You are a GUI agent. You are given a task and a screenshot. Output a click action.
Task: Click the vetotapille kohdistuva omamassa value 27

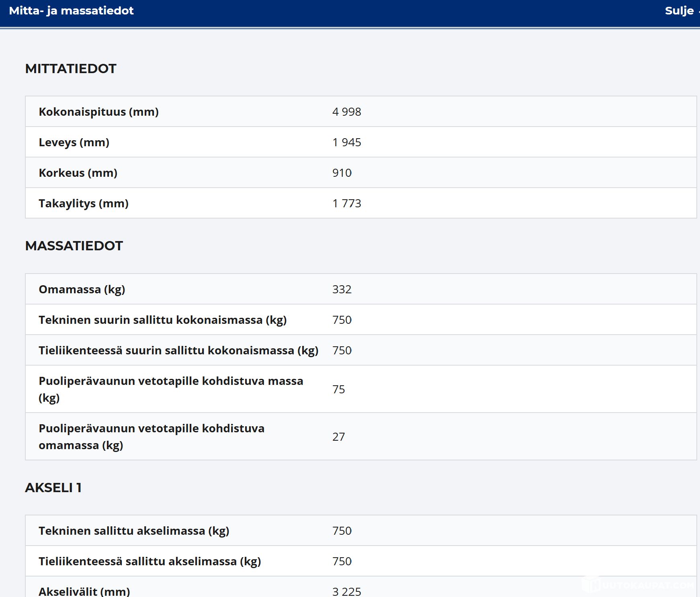click(338, 437)
